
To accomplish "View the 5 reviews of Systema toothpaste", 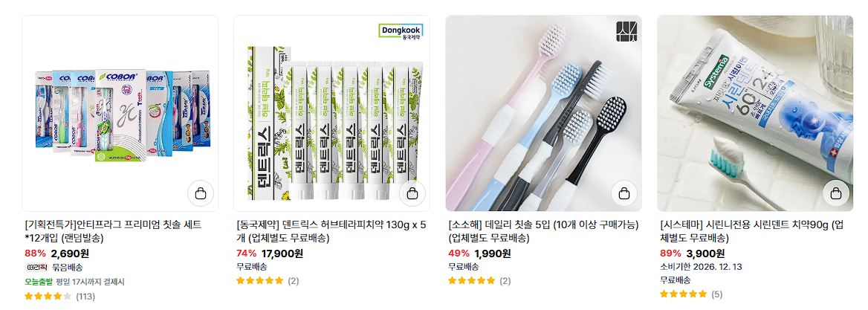I will [691, 294].
